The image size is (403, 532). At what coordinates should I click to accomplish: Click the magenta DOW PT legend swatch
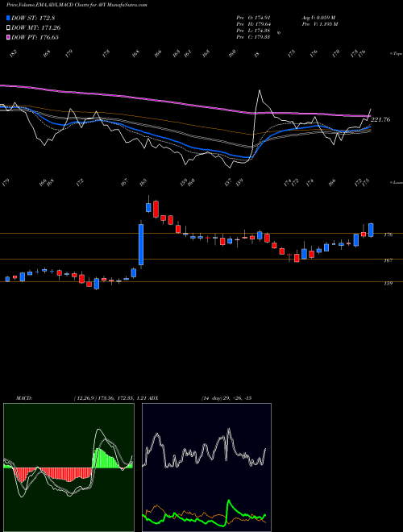tap(8, 37)
